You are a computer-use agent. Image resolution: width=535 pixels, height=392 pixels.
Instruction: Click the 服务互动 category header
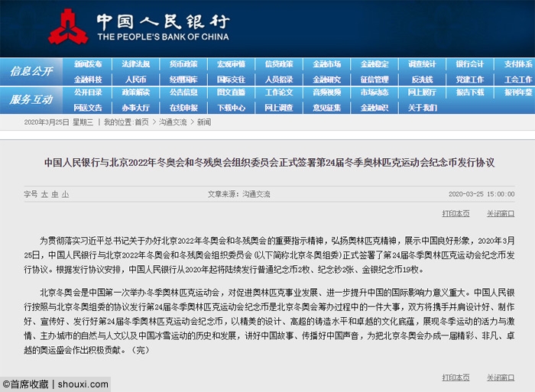(31, 99)
